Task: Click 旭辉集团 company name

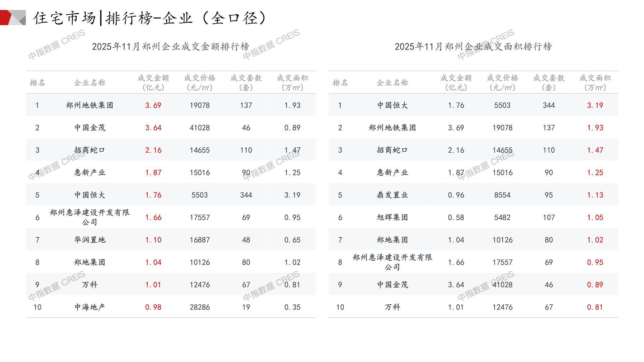Action: [392, 218]
